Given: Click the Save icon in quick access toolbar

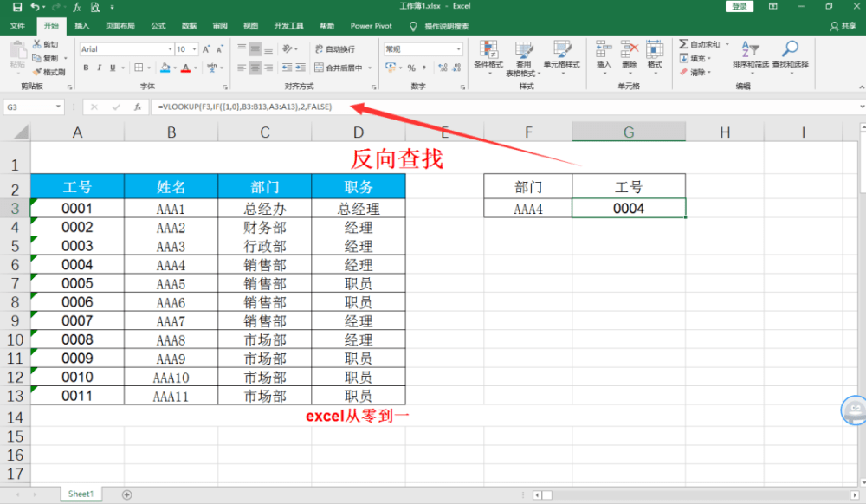Looking at the screenshot, I should [x=17, y=7].
